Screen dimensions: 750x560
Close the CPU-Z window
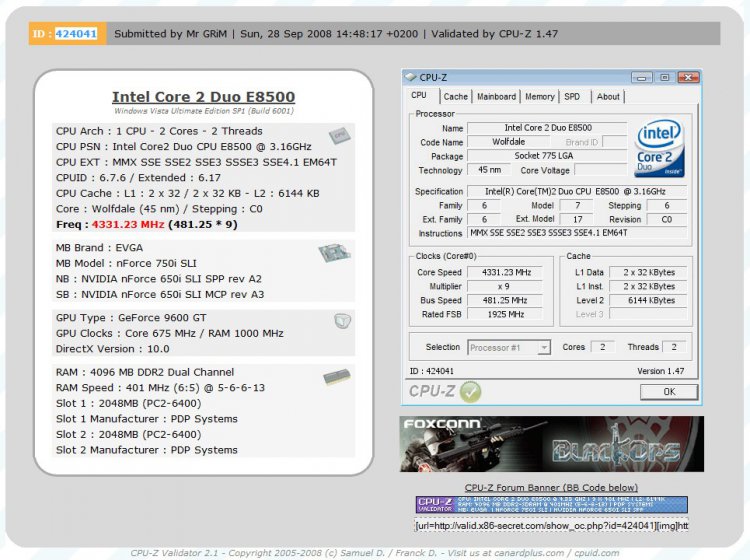point(688,77)
